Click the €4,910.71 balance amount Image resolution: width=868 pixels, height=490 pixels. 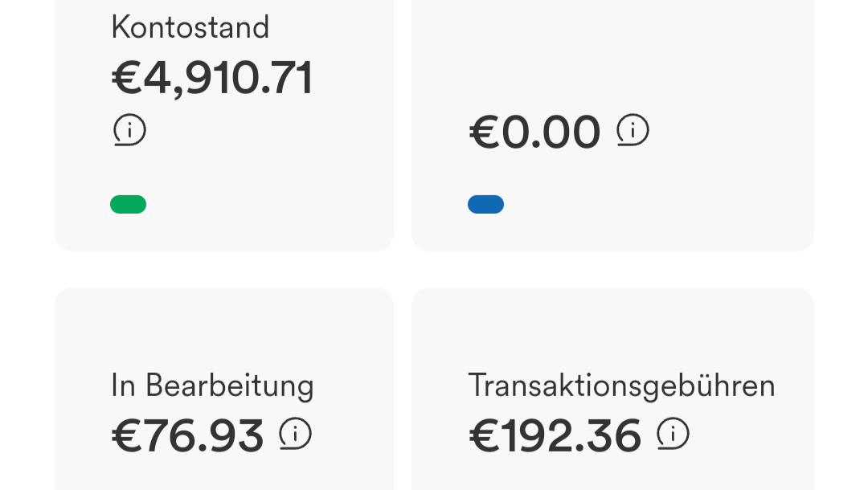tap(212, 78)
